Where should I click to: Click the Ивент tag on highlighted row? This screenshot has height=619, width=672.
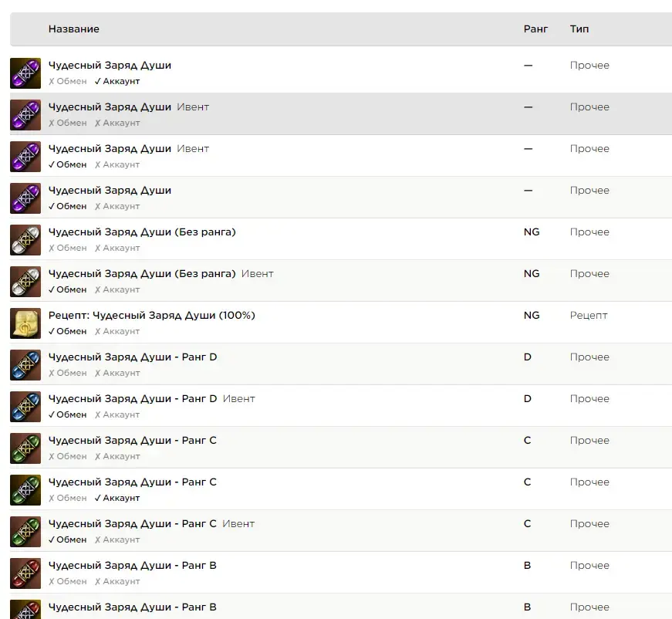click(193, 107)
